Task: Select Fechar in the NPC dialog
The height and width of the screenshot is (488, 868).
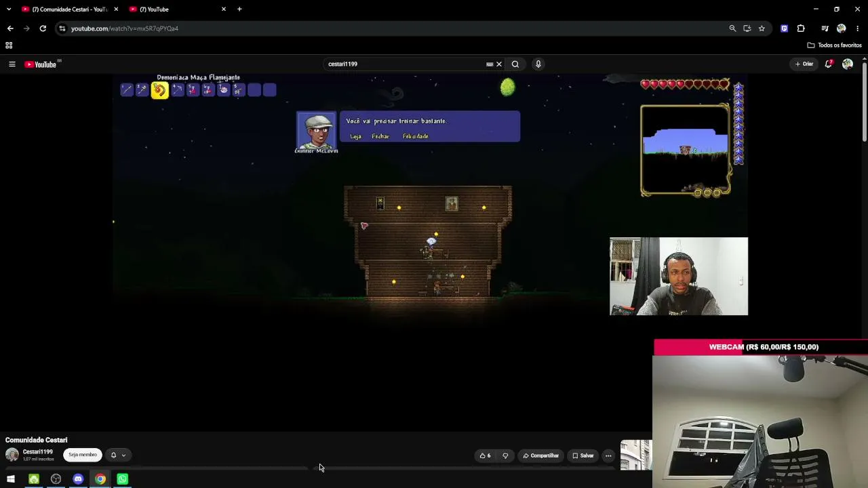Action: [380, 136]
